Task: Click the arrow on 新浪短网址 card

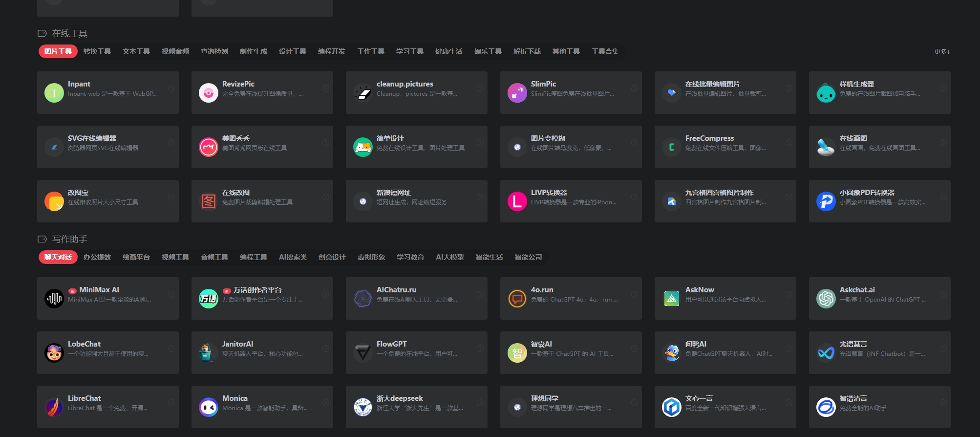Action: coord(480,197)
